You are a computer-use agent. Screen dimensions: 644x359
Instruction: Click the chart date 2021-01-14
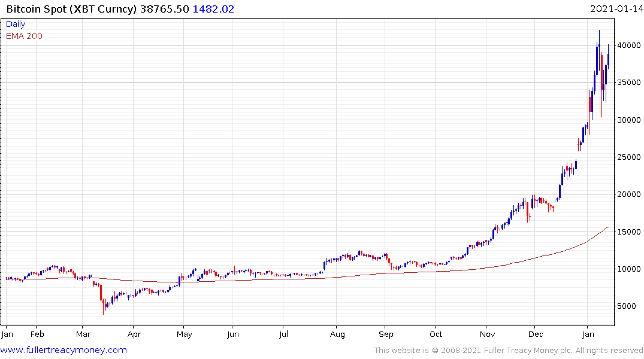616,9
